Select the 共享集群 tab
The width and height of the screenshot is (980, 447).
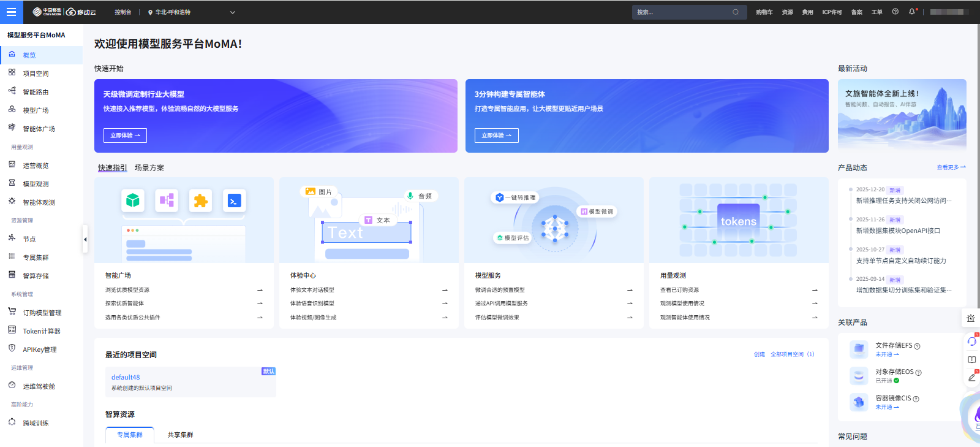180,435
